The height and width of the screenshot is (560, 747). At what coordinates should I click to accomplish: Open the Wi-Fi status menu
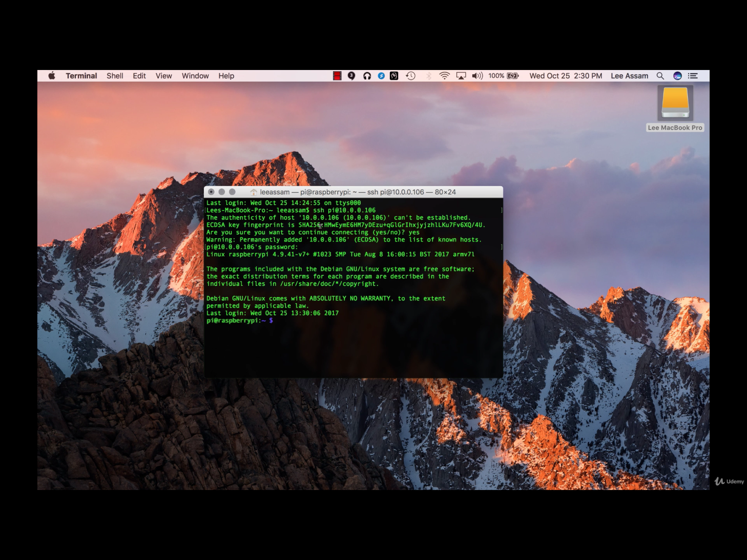444,76
